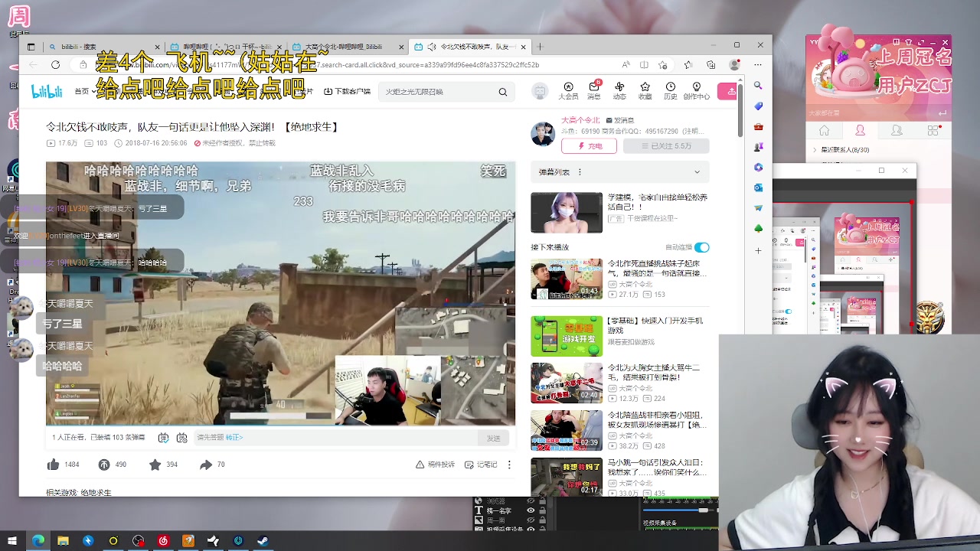Screen dimensions: 980x551
Task: Open danmaku settings icon below player
Action: tap(181, 438)
